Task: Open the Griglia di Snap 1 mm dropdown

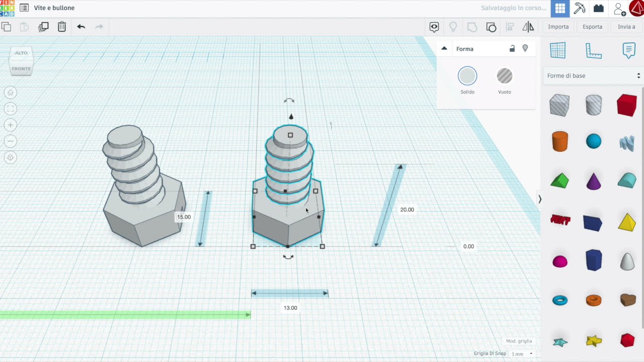Action: pos(521,354)
